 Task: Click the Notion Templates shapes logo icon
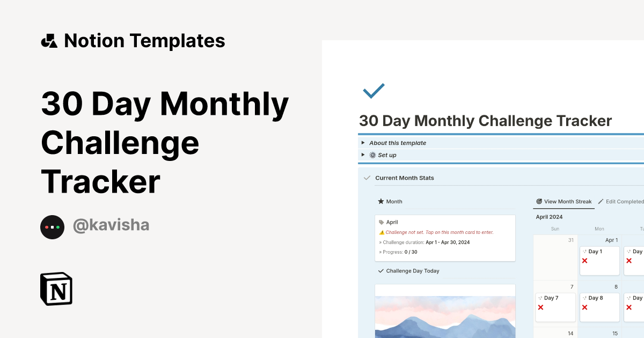(49, 41)
